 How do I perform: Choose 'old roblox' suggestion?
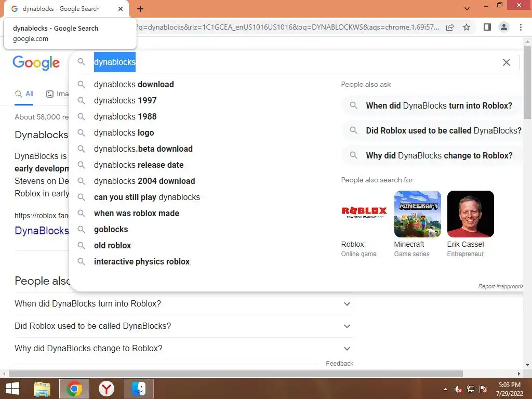pos(112,246)
